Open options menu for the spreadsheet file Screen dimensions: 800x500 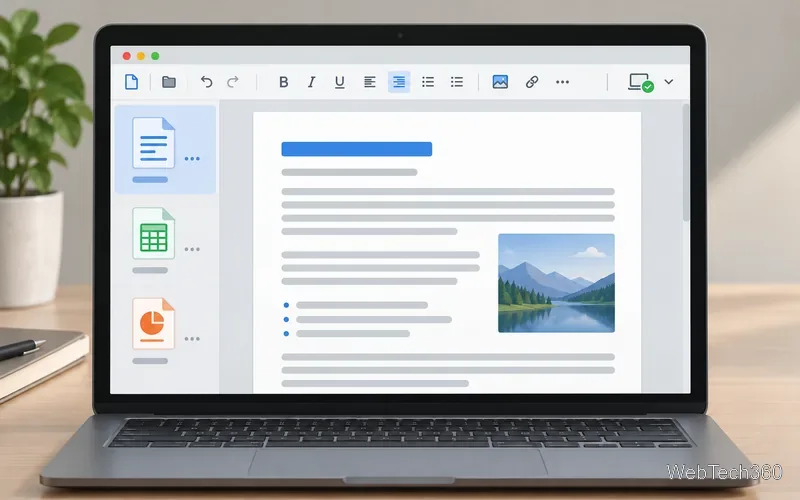tap(192, 249)
